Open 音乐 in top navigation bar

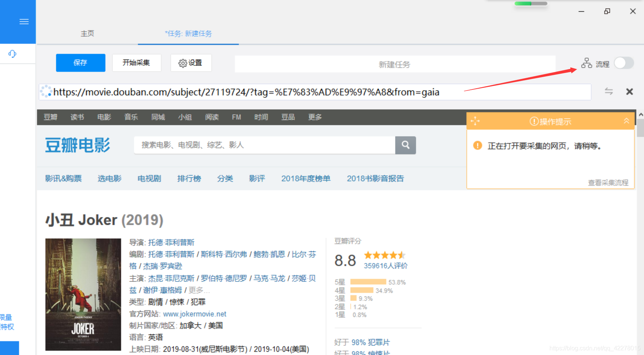[x=131, y=117]
